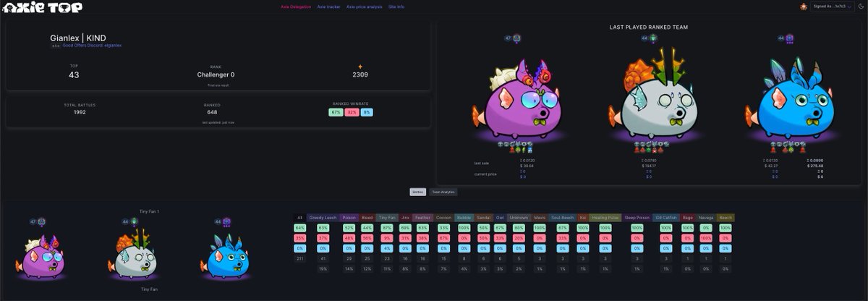Screen dimensions: 868x301
Task: Click the Tiny Fan 1 label above gray axie
Action: click(150, 211)
